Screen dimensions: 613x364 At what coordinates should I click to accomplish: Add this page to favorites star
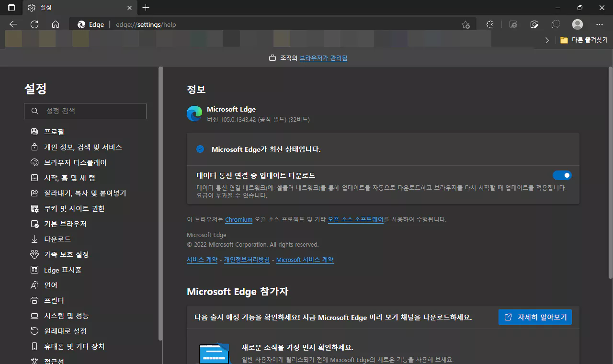pyautogui.click(x=465, y=24)
